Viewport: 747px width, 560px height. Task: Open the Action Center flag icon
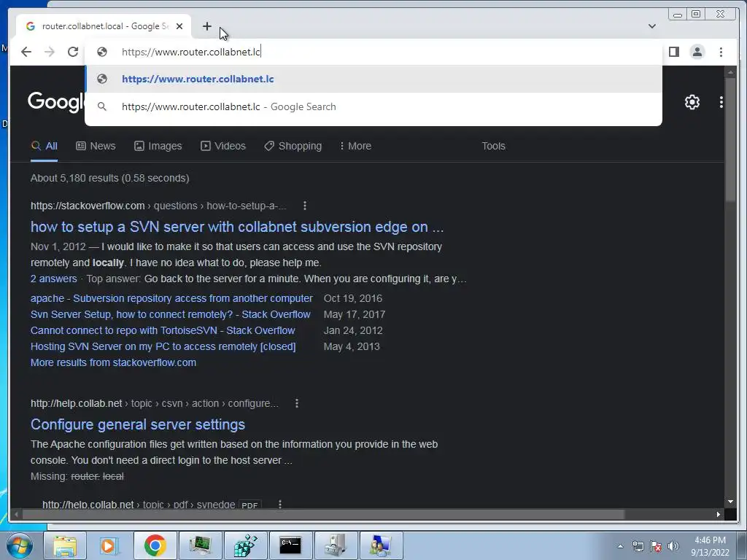click(656, 547)
